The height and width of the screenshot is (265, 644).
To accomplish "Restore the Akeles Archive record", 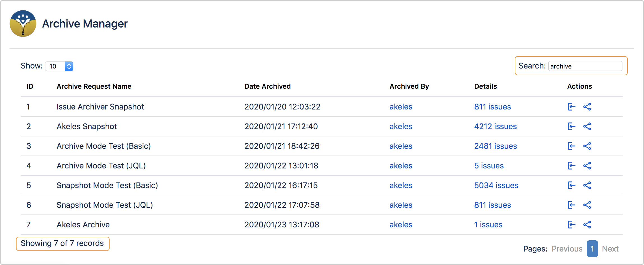I will (x=571, y=225).
